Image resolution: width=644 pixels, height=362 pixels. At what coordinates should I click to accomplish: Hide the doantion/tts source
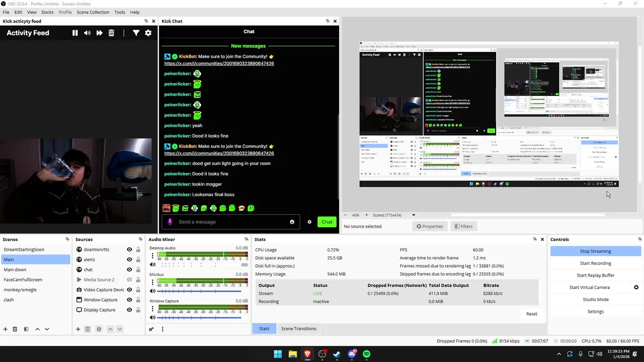click(129, 249)
